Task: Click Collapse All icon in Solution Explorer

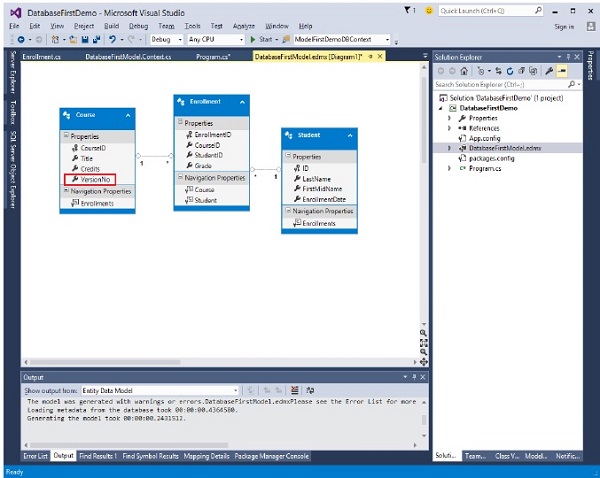Action: click(x=521, y=71)
